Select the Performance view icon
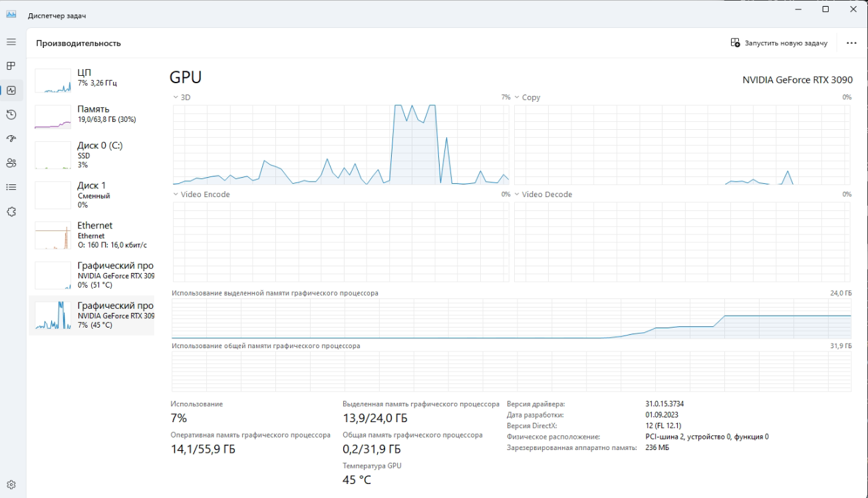This screenshot has height=498, width=868. pos(11,90)
